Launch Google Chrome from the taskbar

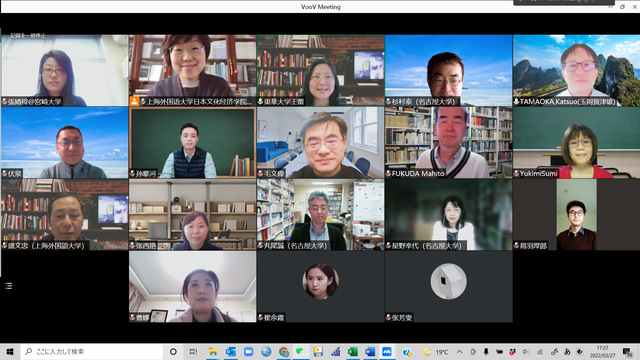pyautogui.click(x=284, y=351)
